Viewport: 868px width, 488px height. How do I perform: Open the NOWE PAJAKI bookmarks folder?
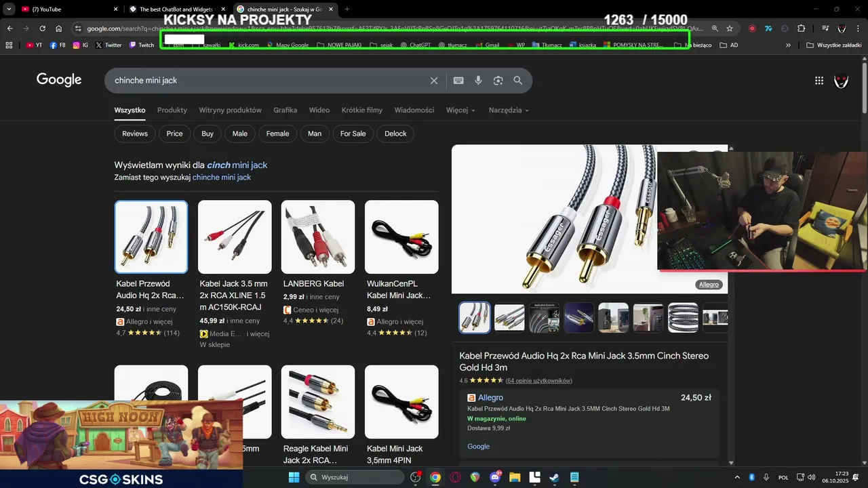(340, 45)
